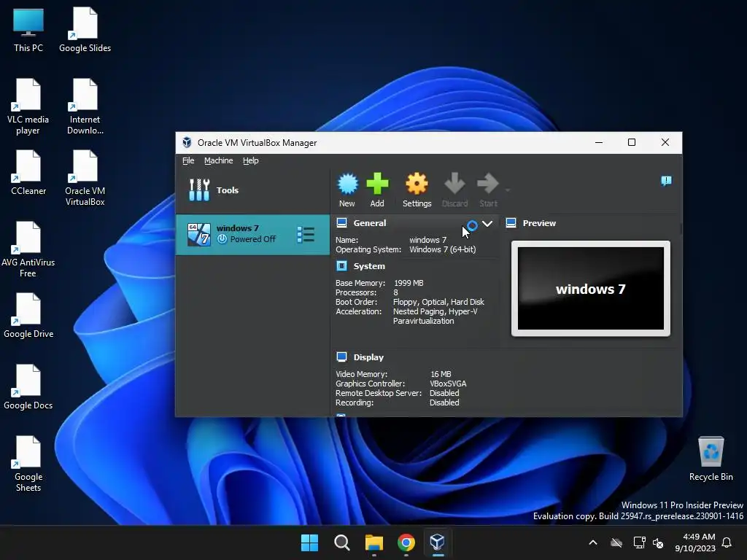Click the Display section header
The height and width of the screenshot is (560, 747).
(368, 357)
